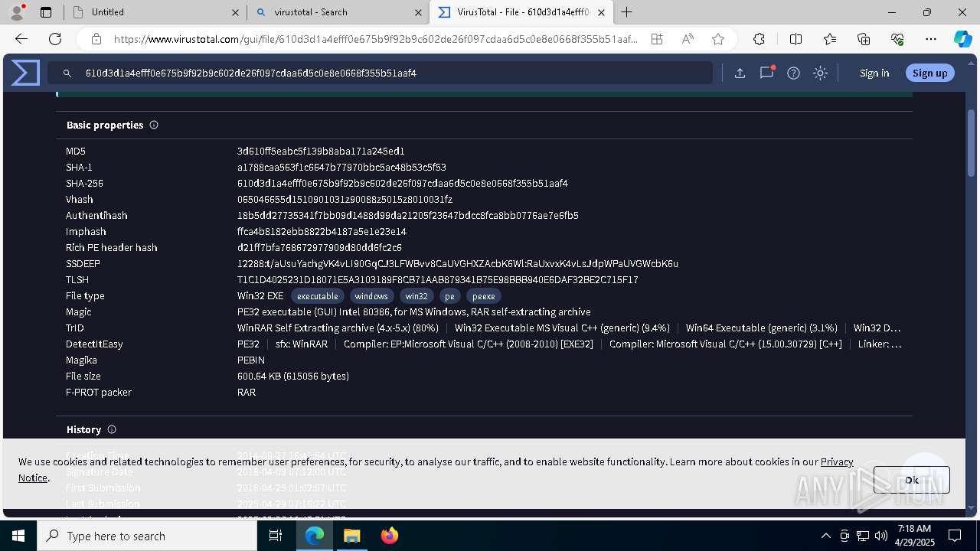Open Split screen icon

795,39
